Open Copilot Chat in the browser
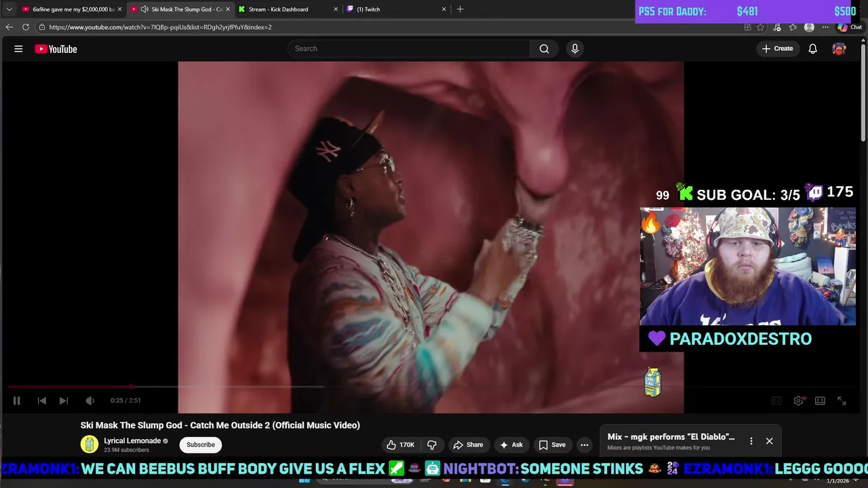 (x=850, y=27)
